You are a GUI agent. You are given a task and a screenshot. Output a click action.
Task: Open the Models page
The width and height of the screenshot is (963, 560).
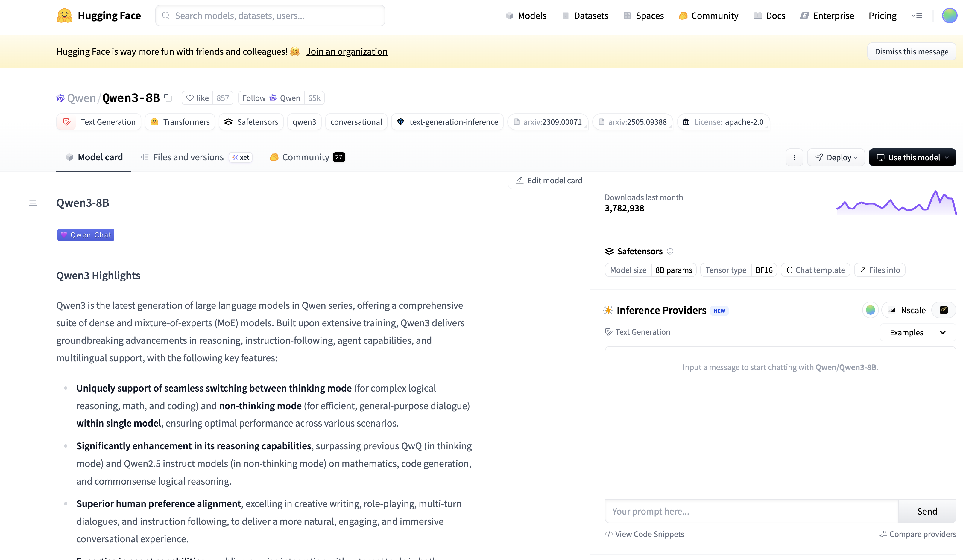pos(526,16)
